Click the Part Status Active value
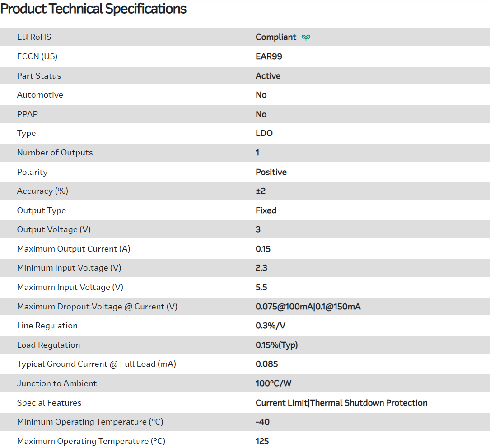490x448 pixels. (x=268, y=76)
